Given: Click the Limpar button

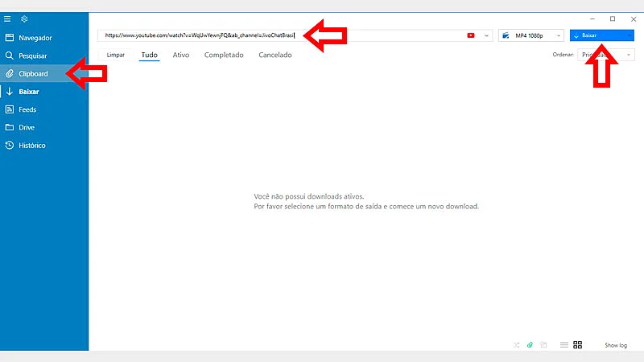Looking at the screenshot, I should click(x=116, y=55).
